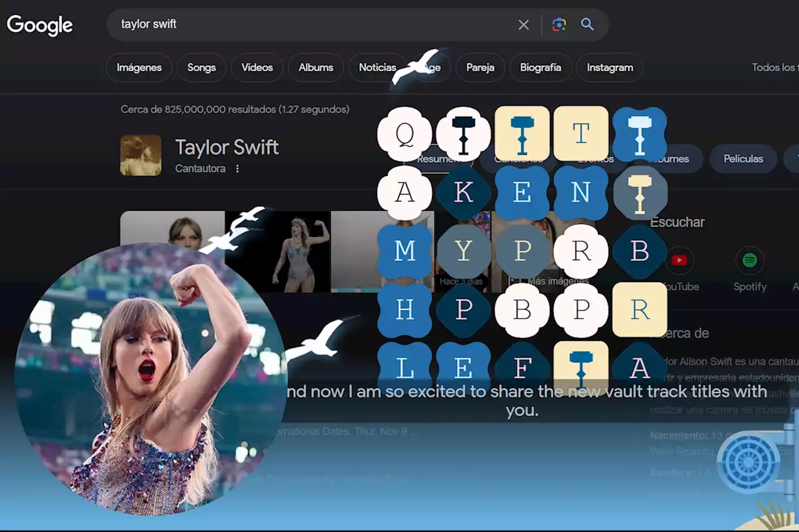Select the dark blue K tile

(x=463, y=193)
